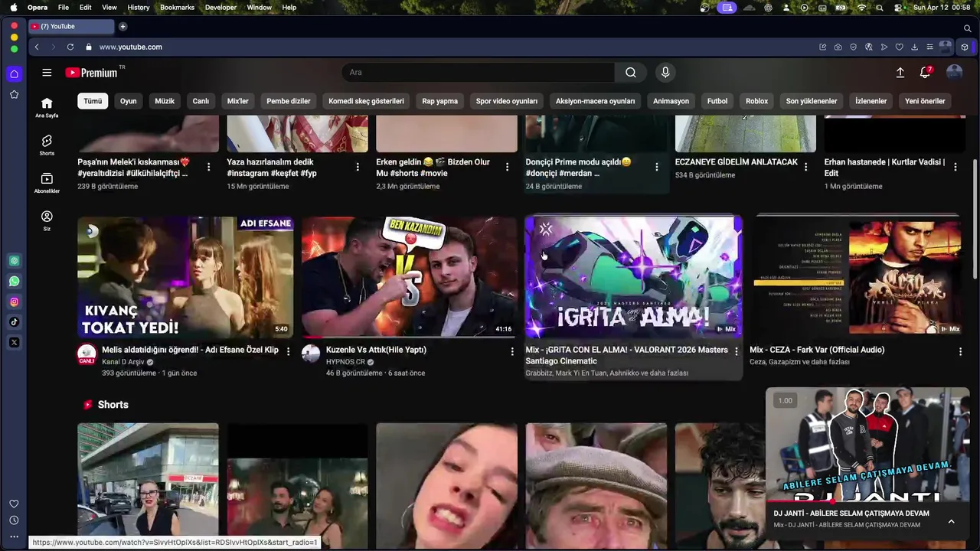Viewport: 980px width, 551px height.
Task: Open the YouTube hamburger guide menu
Action: click(47, 73)
